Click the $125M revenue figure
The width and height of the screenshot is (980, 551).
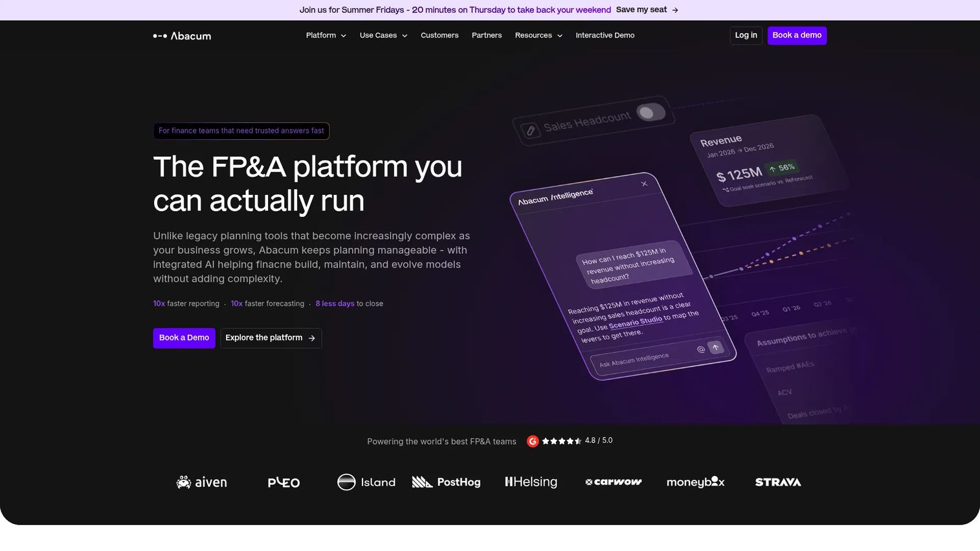click(739, 175)
